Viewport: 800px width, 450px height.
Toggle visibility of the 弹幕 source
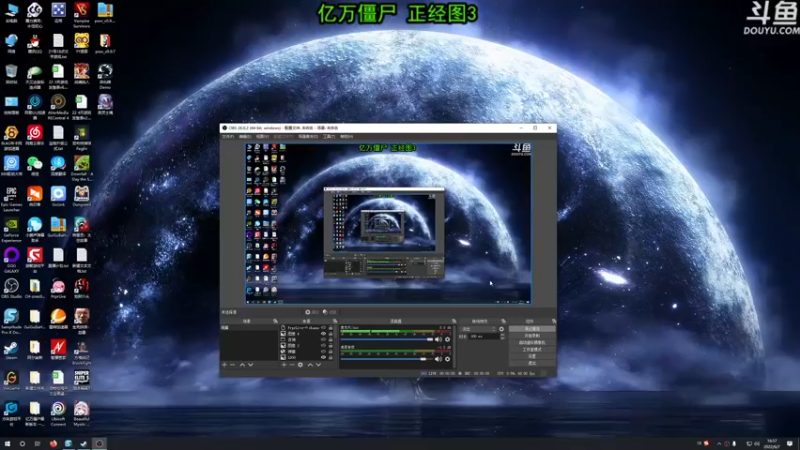(323, 352)
